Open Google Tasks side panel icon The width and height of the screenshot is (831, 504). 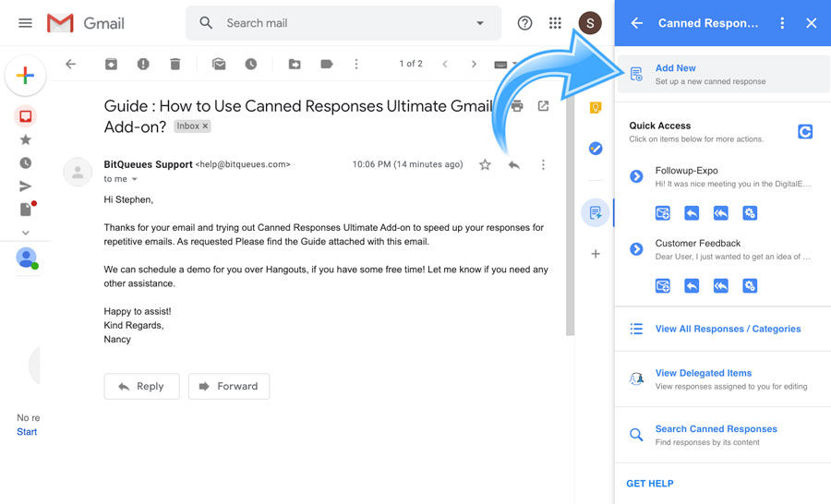596,148
